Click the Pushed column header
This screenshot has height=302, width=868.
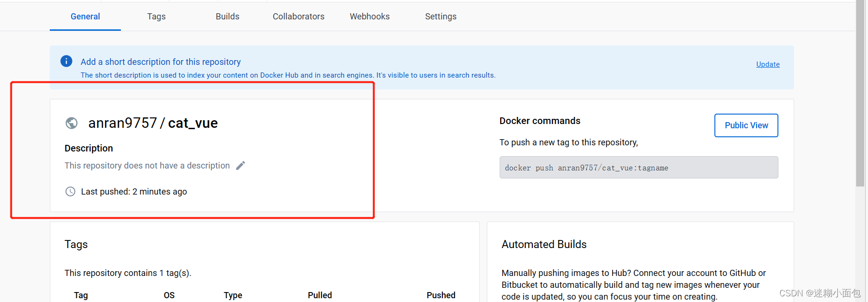(441, 295)
